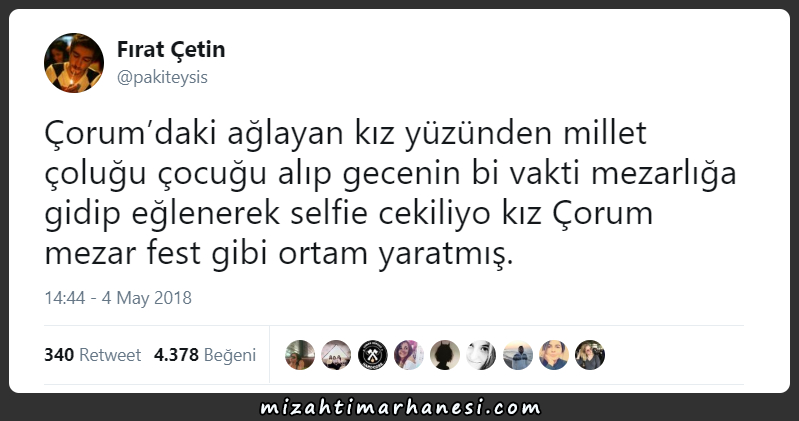Click the phrase 'mezar fest' in the tweet
The width and height of the screenshot is (799, 421).
122,253
